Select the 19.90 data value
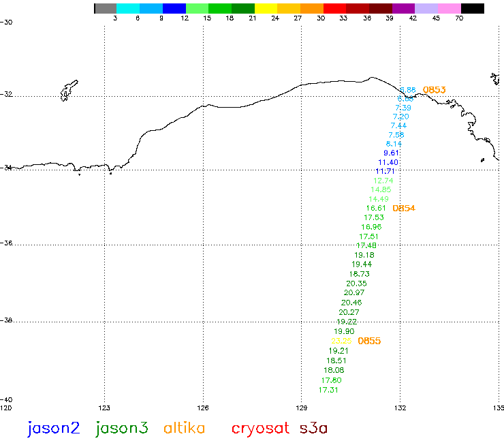This screenshot has width=504, height=443. [344, 331]
